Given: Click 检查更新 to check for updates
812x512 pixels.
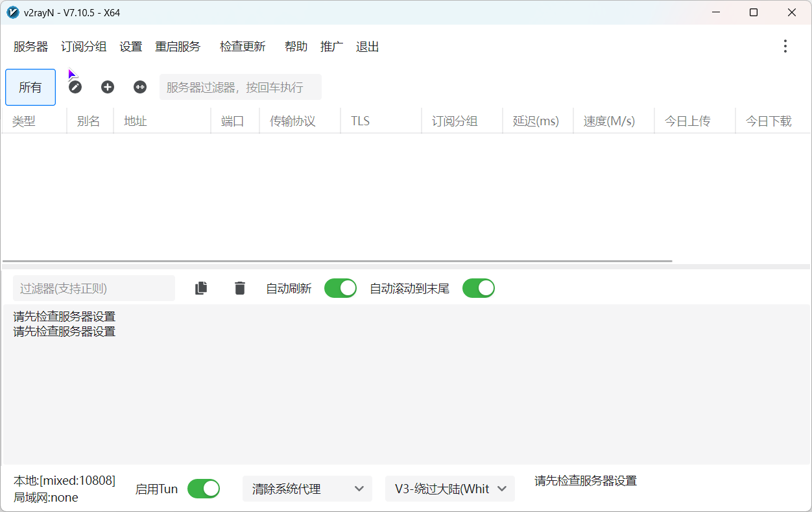Looking at the screenshot, I should click(x=242, y=46).
